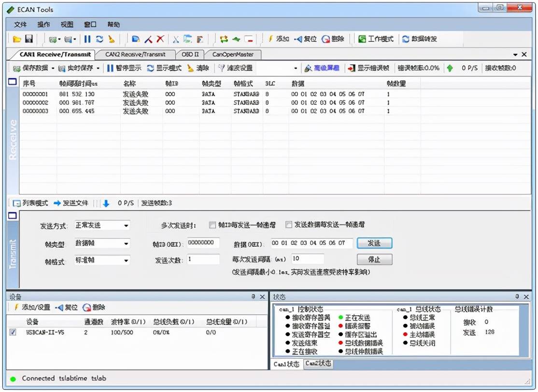Click the red and blue tick-mark icon
Image resolution: width=538 pixels, height=392 pixels.
(148, 39)
